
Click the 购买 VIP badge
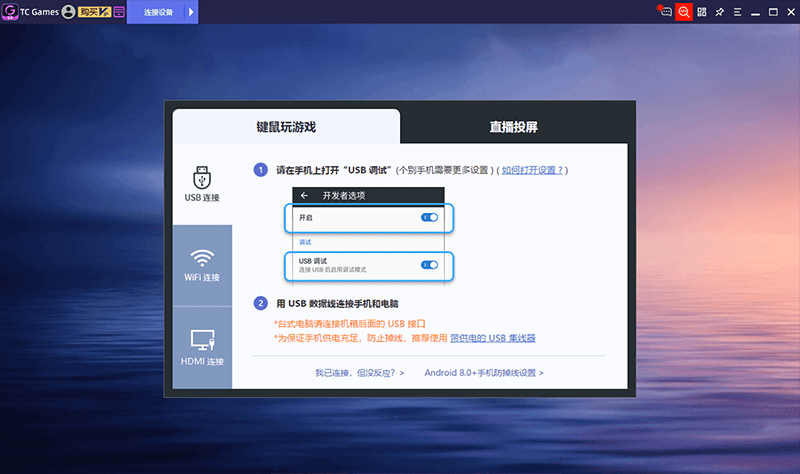(94, 12)
